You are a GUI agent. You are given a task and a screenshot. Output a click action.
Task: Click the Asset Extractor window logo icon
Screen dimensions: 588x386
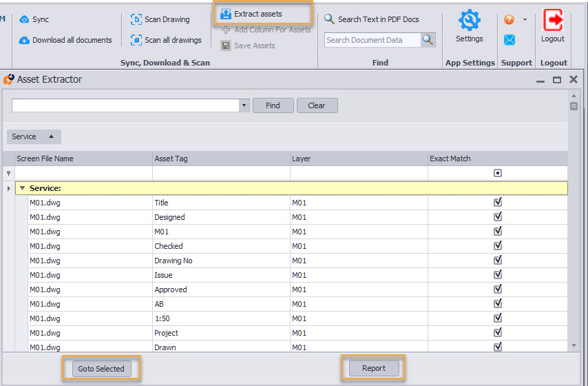9,79
